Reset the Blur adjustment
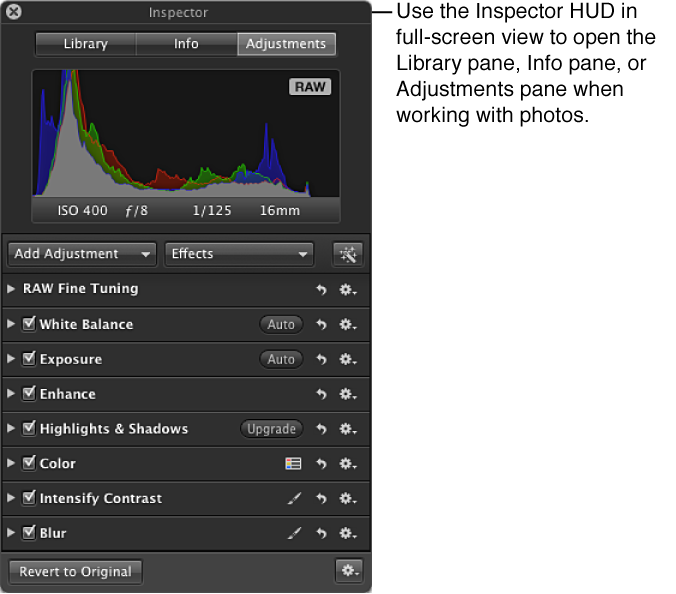Screen dimensions: 676x594 point(321,534)
